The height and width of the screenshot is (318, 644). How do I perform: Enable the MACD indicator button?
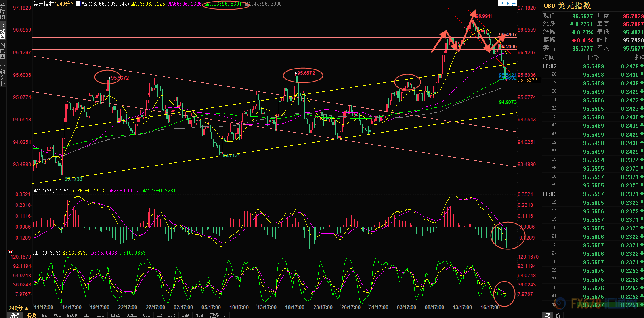coord(72,315)
